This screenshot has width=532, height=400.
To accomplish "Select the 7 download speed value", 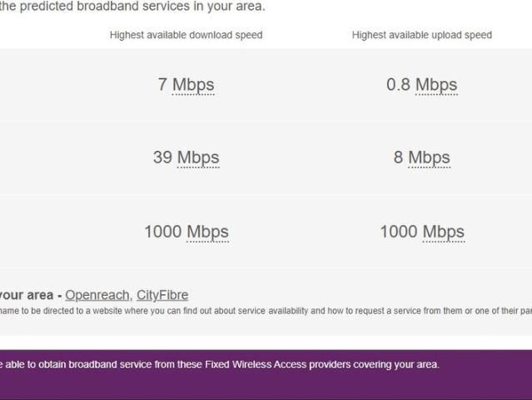I will point(162,84).
